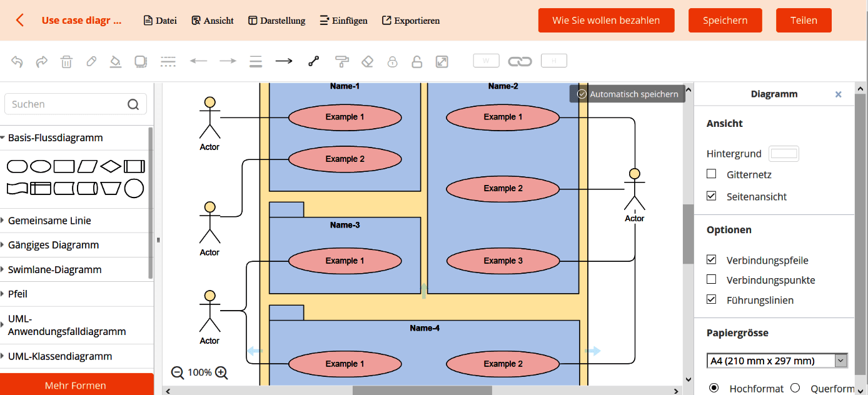Undo the last action
The height and width of the screenshot is (395, 868).
coord(17,61)
